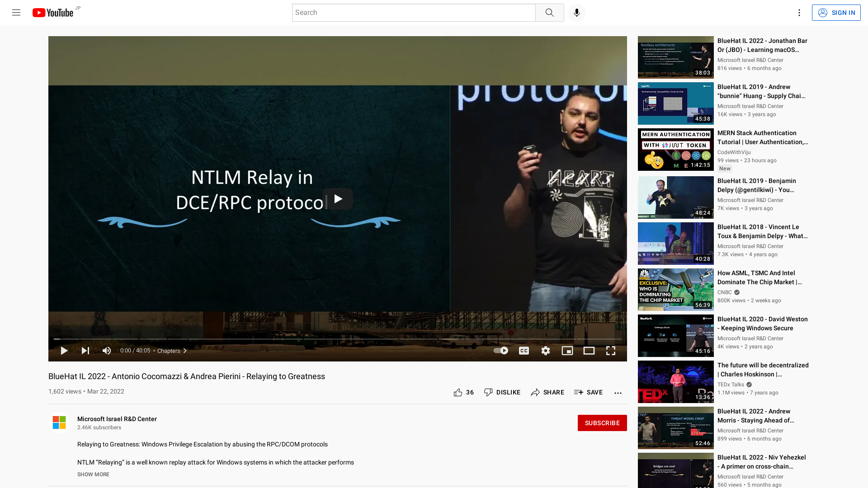868x488 pixels.
Task: Open more actions ellipsis below video
Action: point(618,393)
